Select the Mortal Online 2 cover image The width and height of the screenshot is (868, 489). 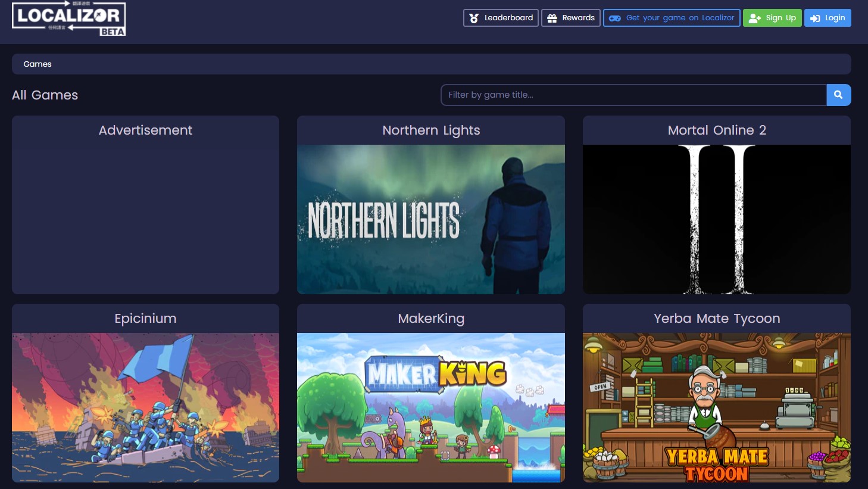click(717, 219)
